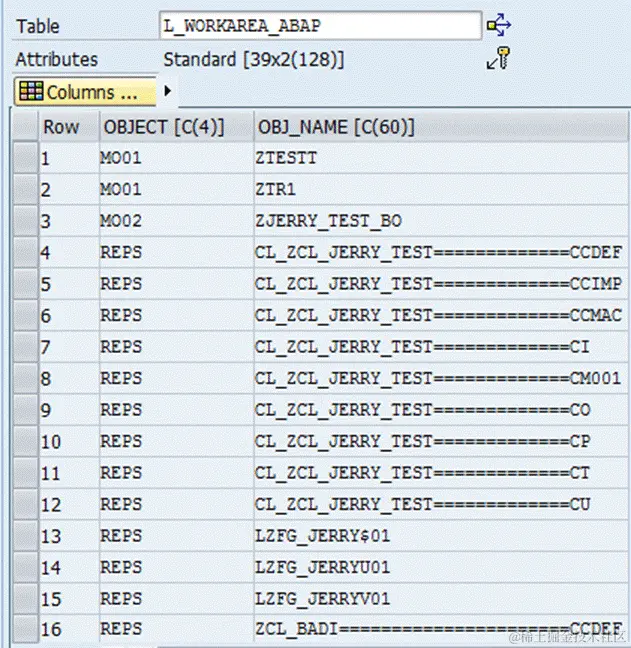Click the cell ending in CM001
This screenshot has height=648, width=631.
441,378
